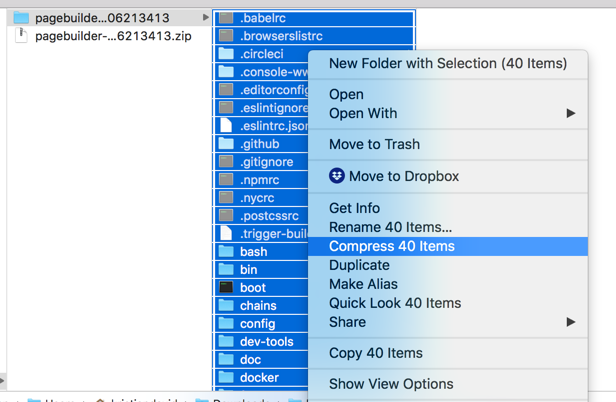Expand the pagebuilder folder disclosure arrow

(x=205, y=17)
